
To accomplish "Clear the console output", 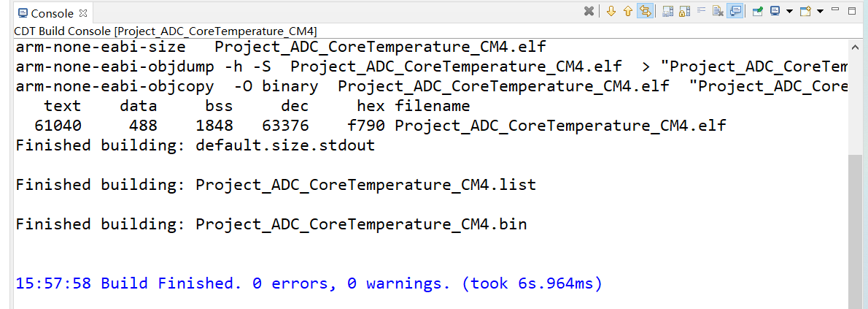I will (718, 11).
